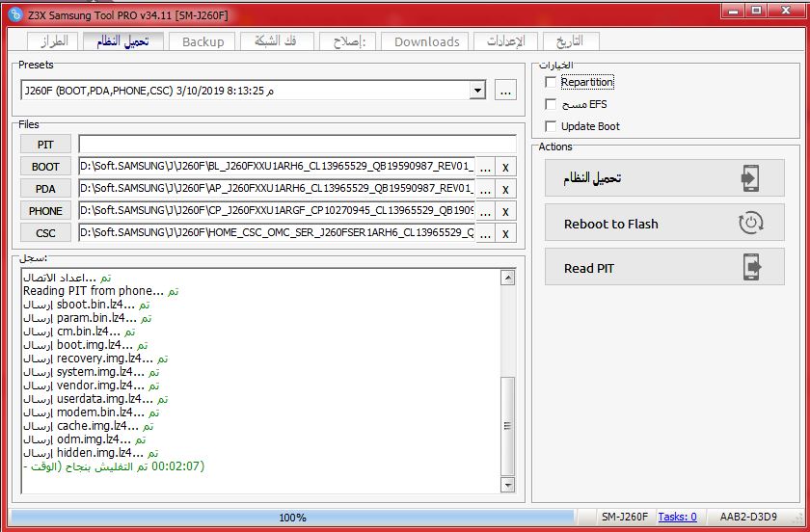The image size is (810, 532).
Task: Start flashing with تحميل النظام action button
Action: click(664, 178)
